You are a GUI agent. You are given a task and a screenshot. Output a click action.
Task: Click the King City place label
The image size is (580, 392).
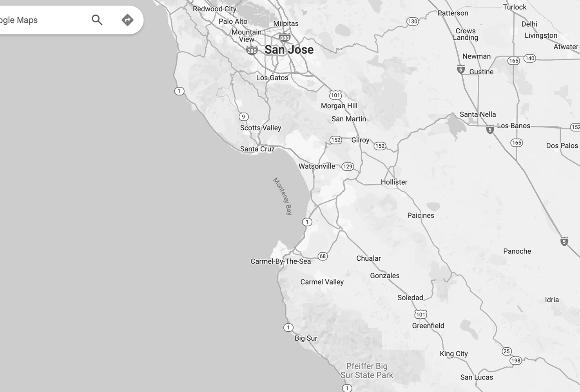pyautogui.click(x=453, y=354)
